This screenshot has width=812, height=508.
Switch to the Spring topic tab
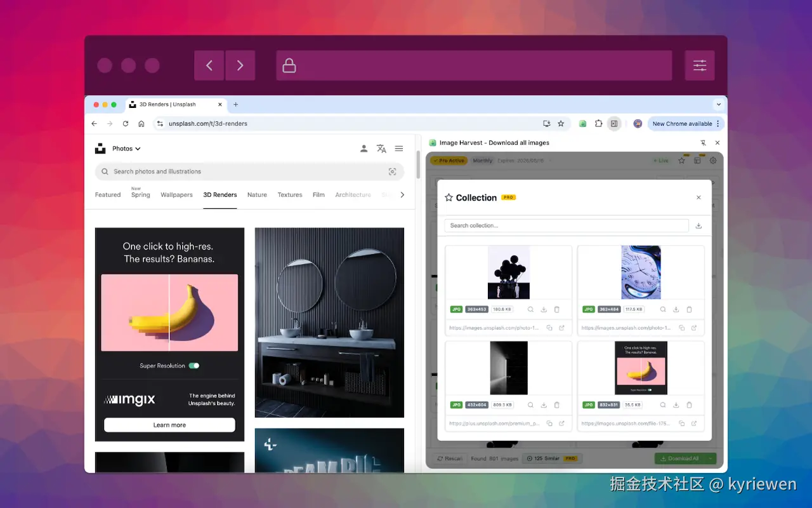point(141,194)
